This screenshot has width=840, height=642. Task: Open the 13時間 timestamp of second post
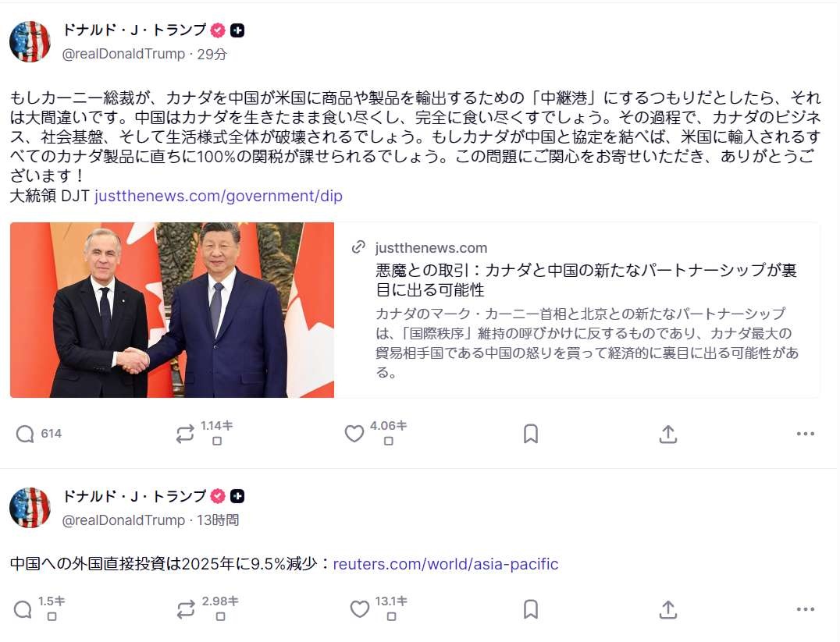[218, 520]
